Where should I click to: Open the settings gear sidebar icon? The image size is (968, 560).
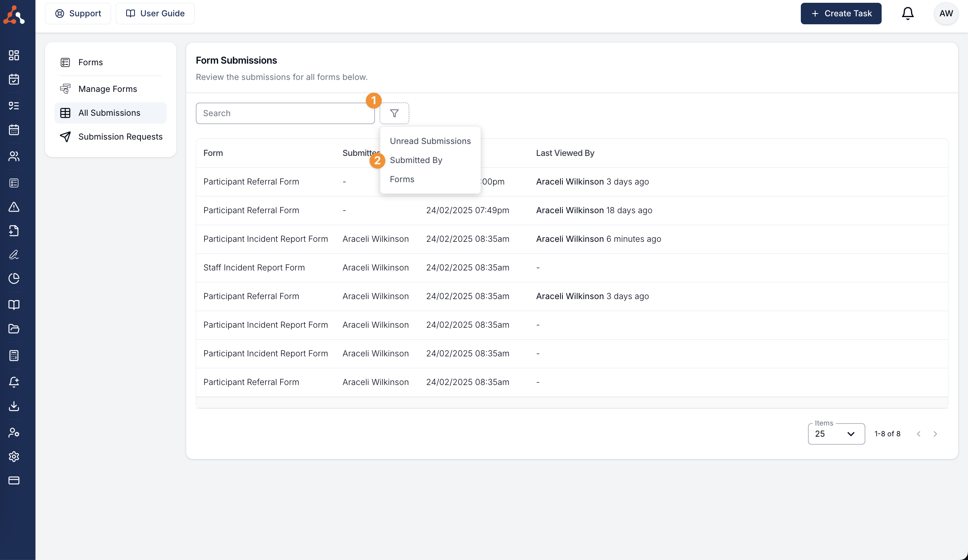(14, 457)
